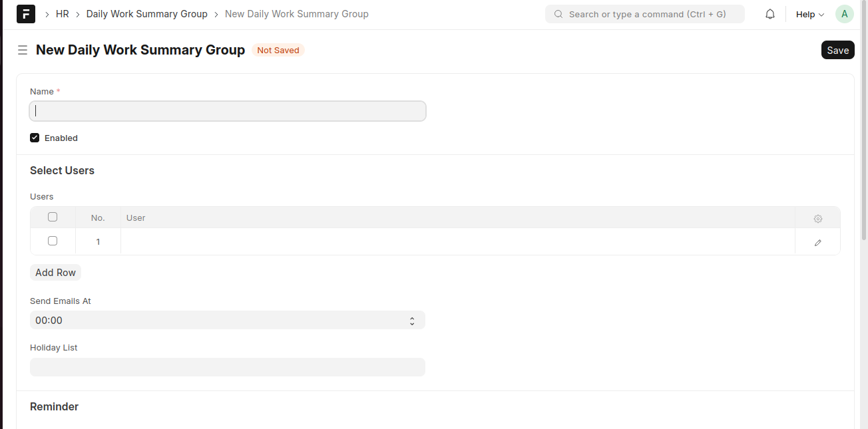This screenshot has height=429, width=868.
Task: Click the pencil edit icon in row 1
Action: tap(818, 243)
